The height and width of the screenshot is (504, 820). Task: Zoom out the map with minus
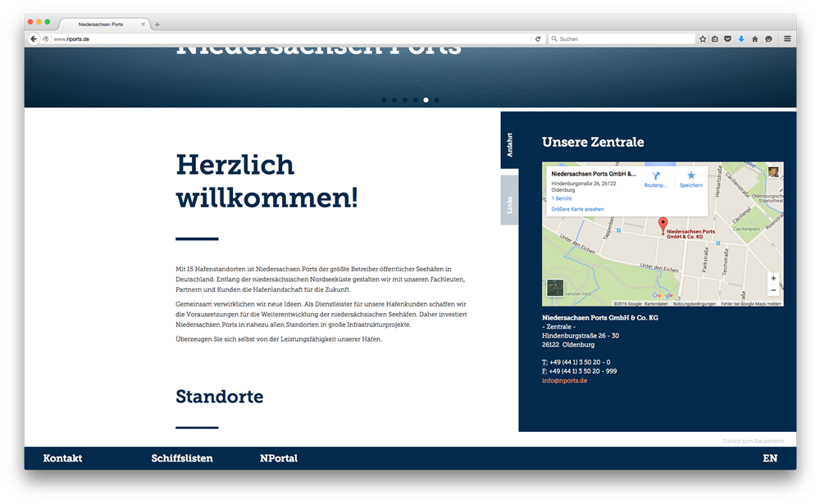[773, 290]
